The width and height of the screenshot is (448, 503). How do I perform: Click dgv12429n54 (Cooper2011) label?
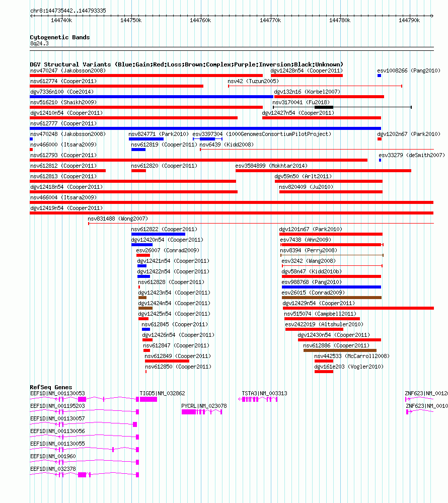click(x=319, y=304)
